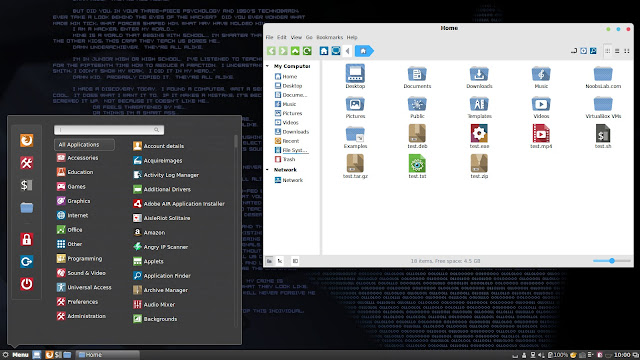Reload the current folder view

point(307,51)
